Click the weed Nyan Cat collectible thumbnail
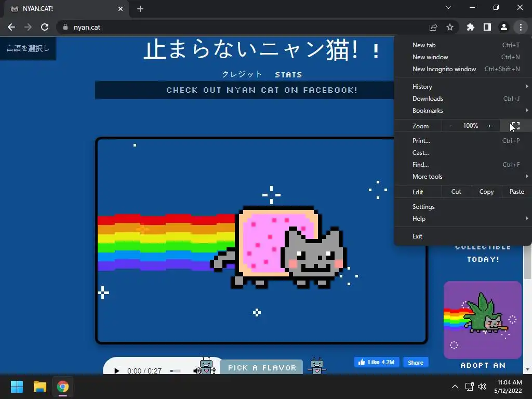Image resolution: width=532 pixels, height=399 pixels. 483,320
